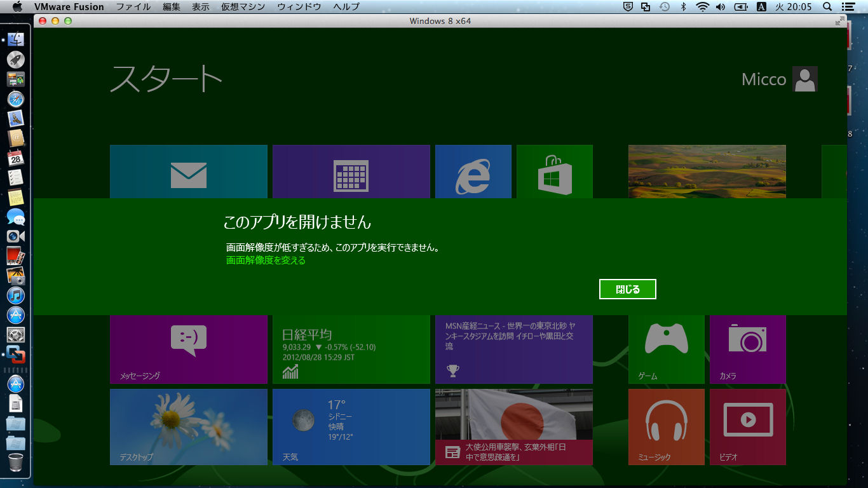Open the Mail tile with envelope icon

click(x=189, y=172)
